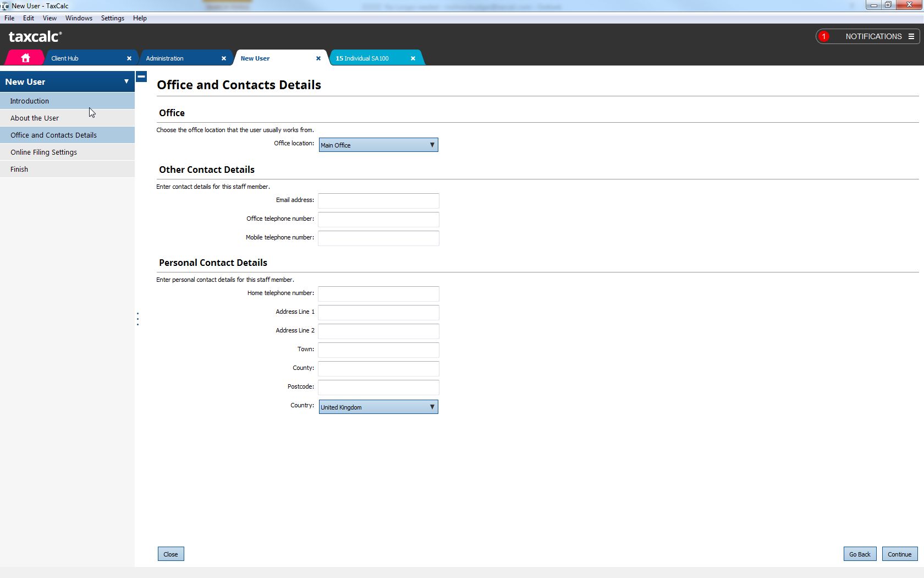The height and width of the screenshot is (578, 924).
Task: Click the red notification count badge
Action: (824, 36)
